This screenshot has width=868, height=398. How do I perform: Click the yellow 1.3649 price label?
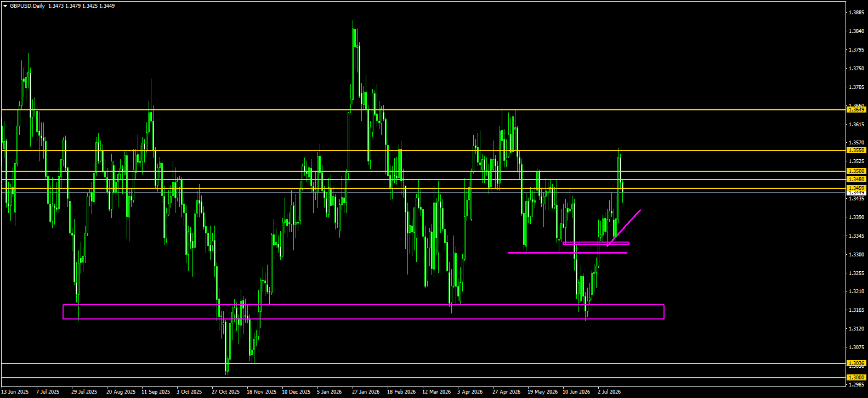coord(856,110)
